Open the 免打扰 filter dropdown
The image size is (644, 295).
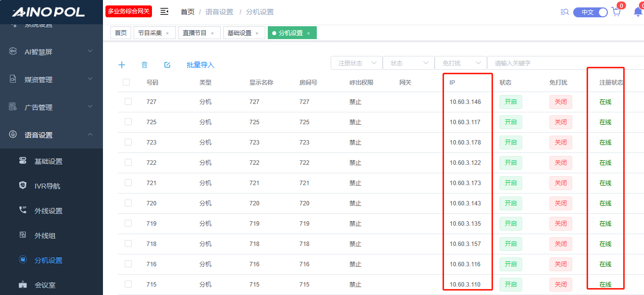coord(460,63)
